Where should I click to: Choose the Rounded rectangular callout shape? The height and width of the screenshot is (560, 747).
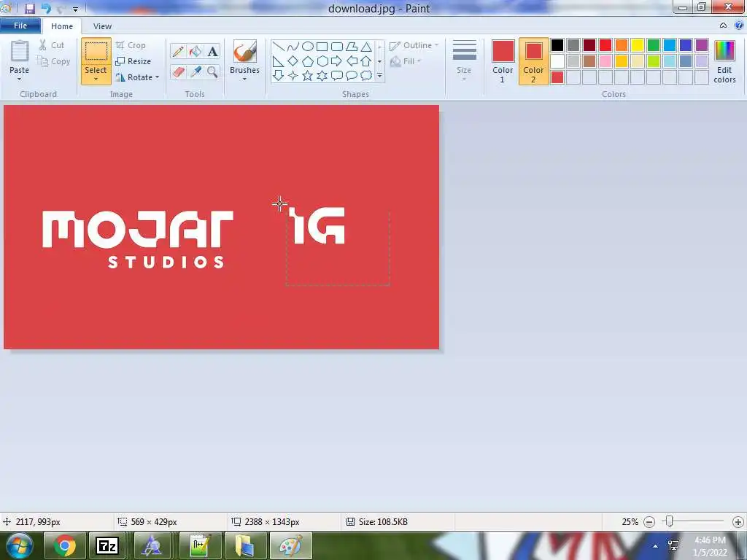coord(337,75)
